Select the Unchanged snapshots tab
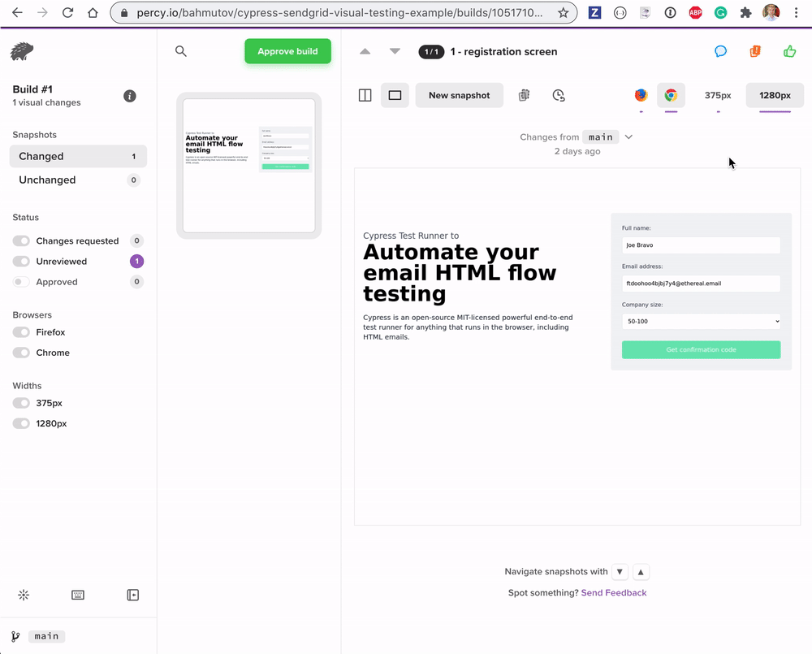The height and width of the screenshot is (654, 812). click(78, 180)
